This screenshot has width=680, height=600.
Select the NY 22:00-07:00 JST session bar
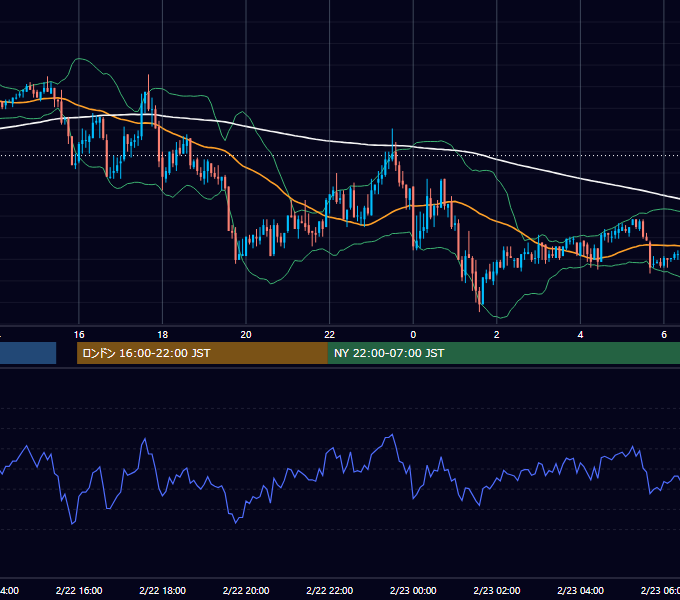503,353
